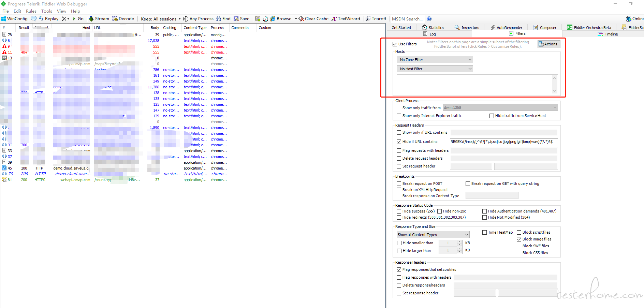Uncheck the Use Filters checkbox
The height and width of the screenshot is (308, 644).
(395, 44)
